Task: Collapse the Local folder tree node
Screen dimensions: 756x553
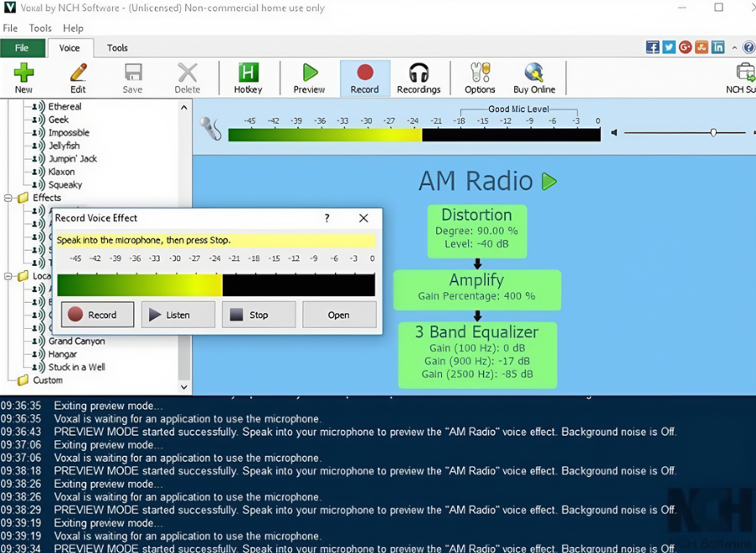Action: [x=8, y=276]
